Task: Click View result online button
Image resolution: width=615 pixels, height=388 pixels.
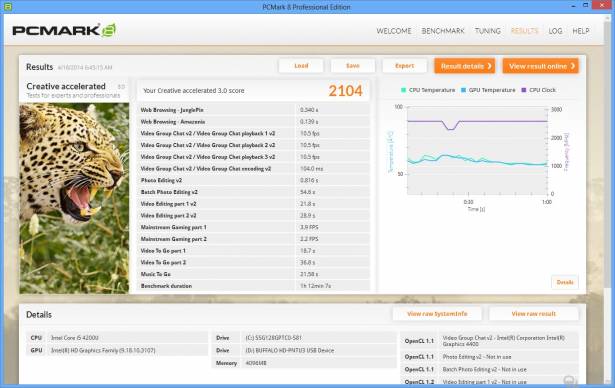Action: point(541,66)
